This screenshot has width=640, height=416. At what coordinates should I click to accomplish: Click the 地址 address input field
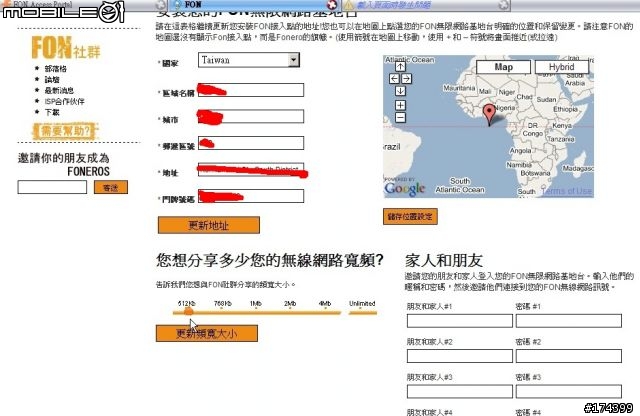251,170
